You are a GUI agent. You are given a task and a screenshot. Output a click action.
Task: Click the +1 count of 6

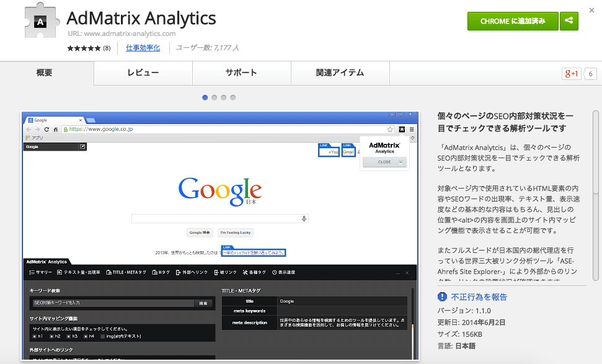tap(590, 74)
